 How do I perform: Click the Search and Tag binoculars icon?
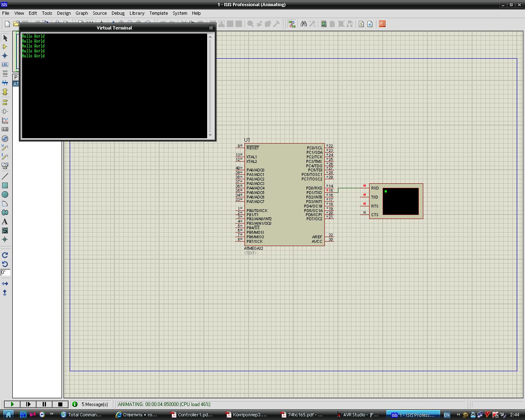click(304, 24)
